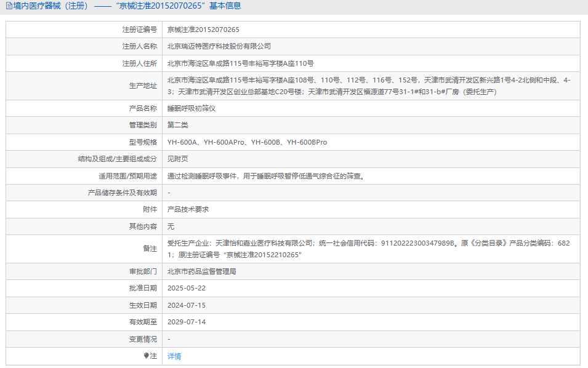Click the 管理类别 label
Viewport: 588px width, 368px height.
pos(143,125)
